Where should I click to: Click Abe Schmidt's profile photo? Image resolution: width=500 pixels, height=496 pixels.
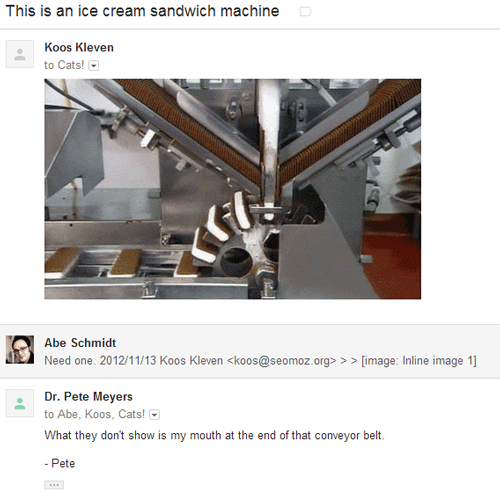pyautogui.click(x=20, y=349)
